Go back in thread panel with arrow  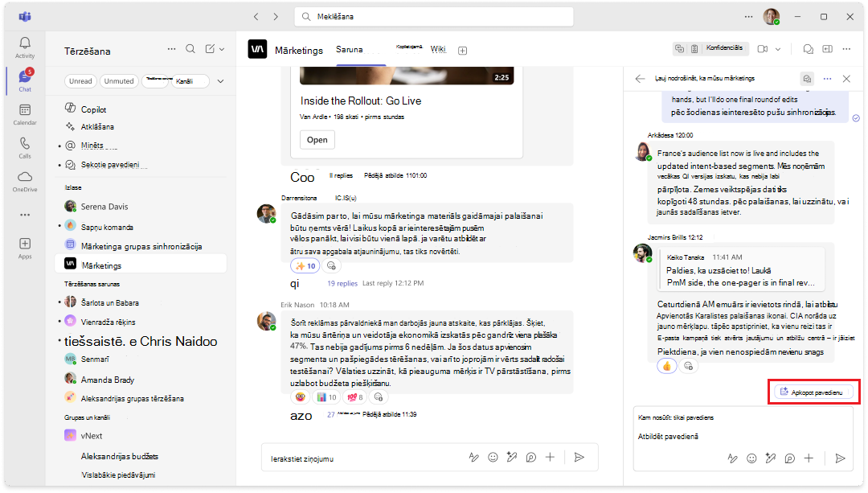click(640, 79)
